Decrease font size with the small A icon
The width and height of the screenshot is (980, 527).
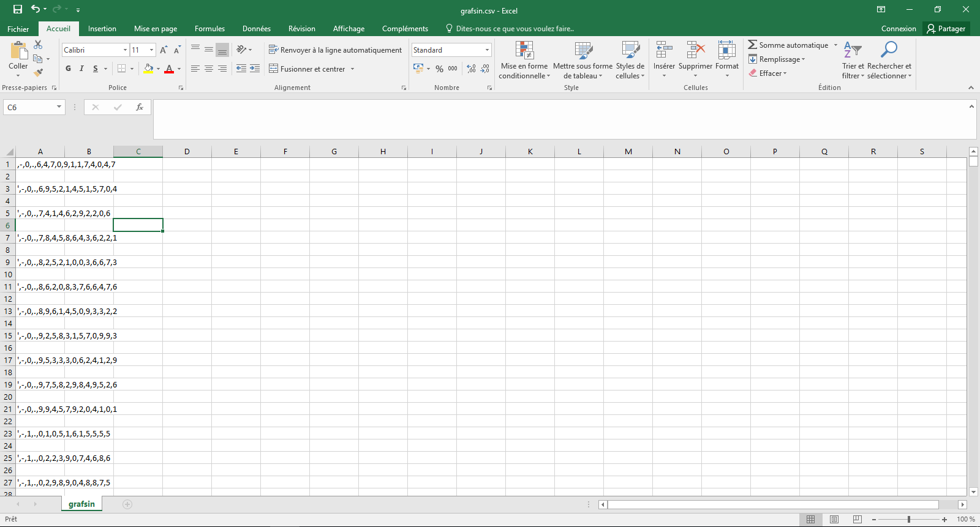click(177, 50)
